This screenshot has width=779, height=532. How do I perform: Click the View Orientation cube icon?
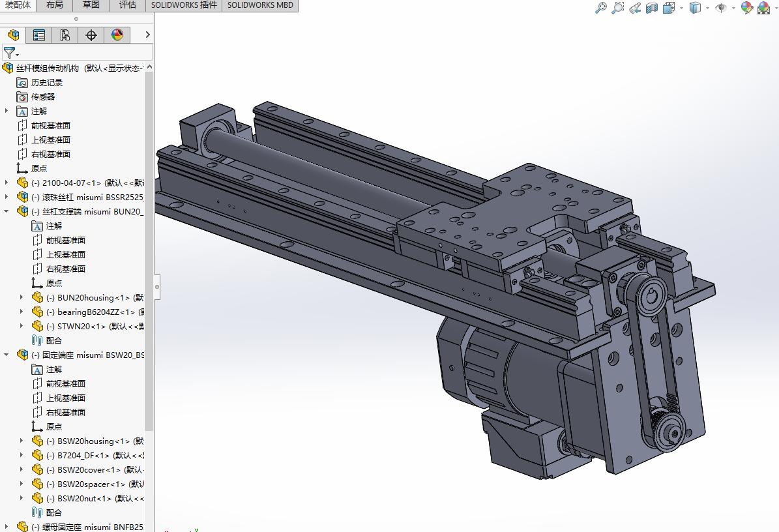(669, 8)
